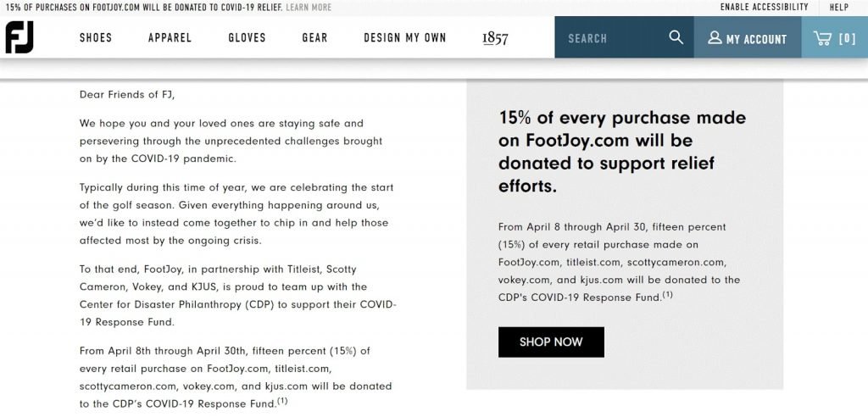Open the Gear menu
This screenshot has height=417, width=868.
[x=315, y=37]
